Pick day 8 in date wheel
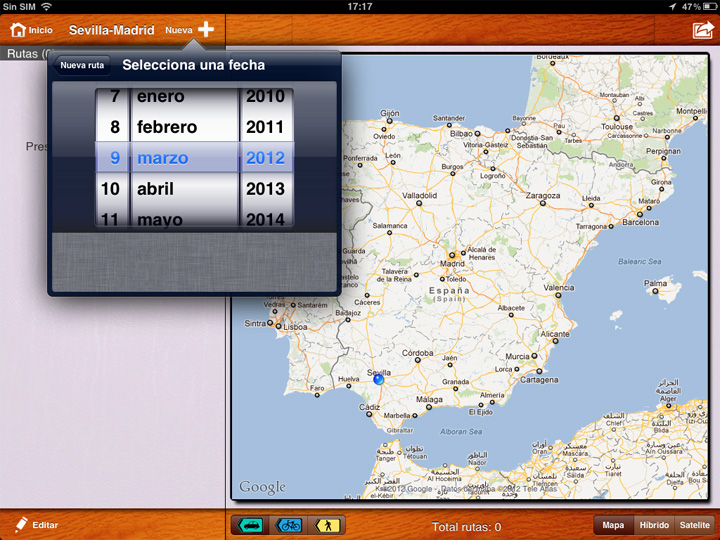This screenshot has width=720, height=540. [x=115, y=127]
